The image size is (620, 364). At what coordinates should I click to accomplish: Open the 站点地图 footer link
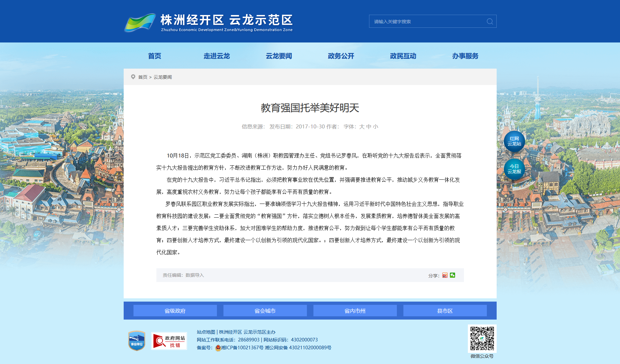pos(206,332)
